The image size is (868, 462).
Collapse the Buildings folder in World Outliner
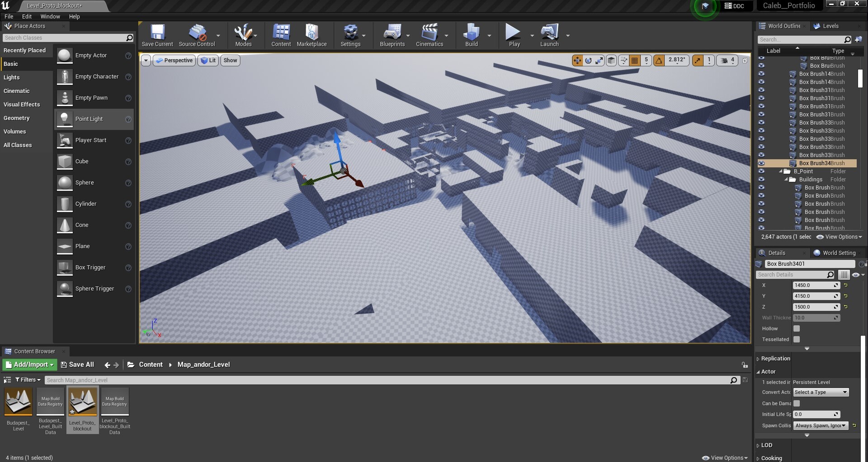785,179
